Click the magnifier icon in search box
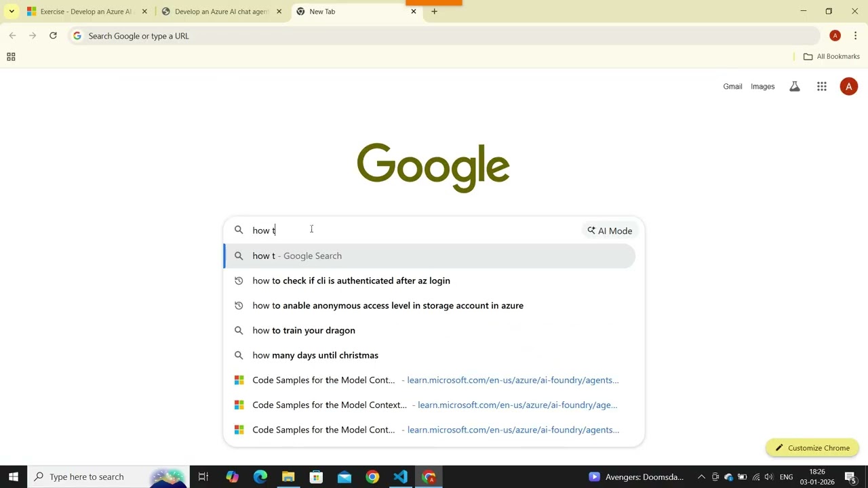The height and width of the screenshot is (488, 868). (x=239, y=230)
